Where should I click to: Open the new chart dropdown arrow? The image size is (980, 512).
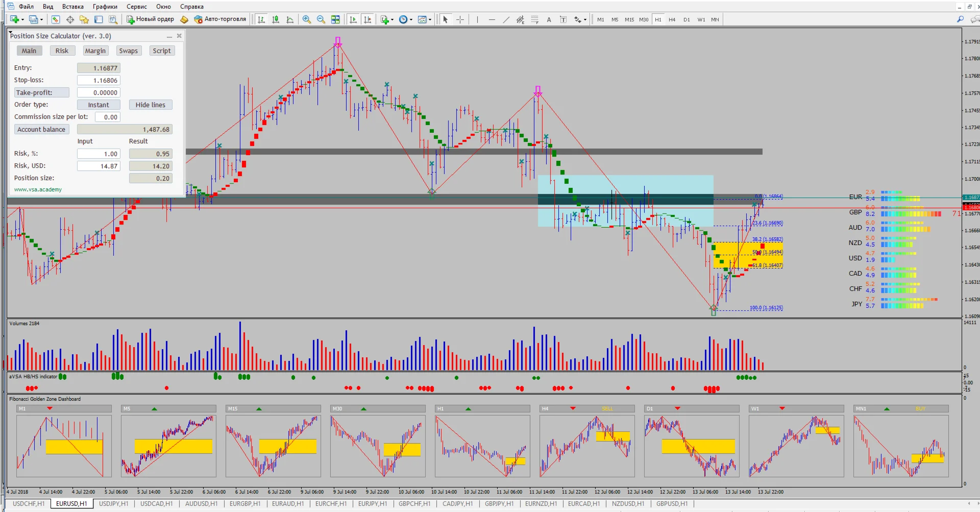pyautogui.click(x=22, y=20)
